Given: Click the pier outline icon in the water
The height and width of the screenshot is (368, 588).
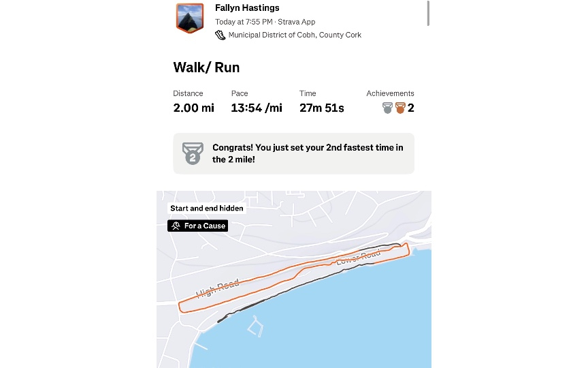Looking at the screenshot, I should coord(255,328).
